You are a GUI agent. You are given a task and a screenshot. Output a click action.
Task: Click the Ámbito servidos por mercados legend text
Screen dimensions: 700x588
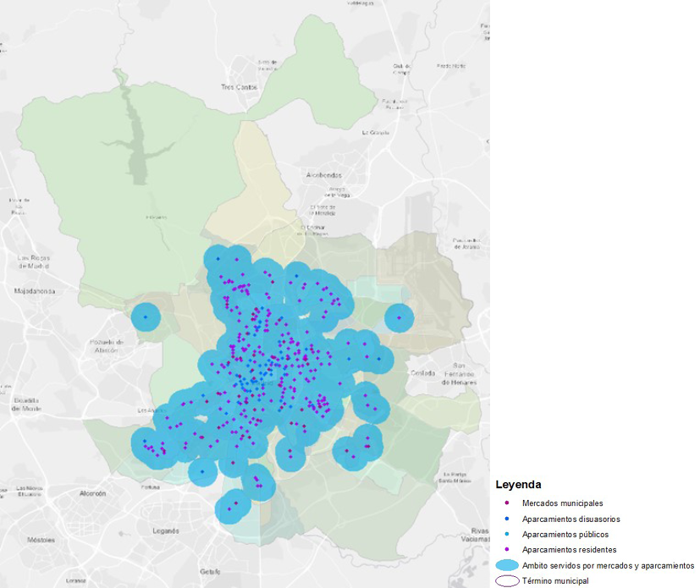click(608, 565)
